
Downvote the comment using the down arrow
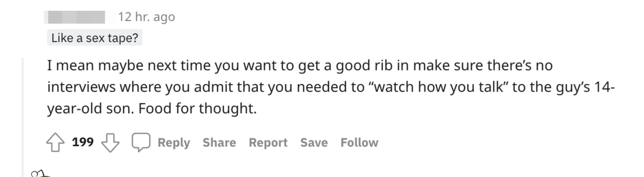pos(110,142)
